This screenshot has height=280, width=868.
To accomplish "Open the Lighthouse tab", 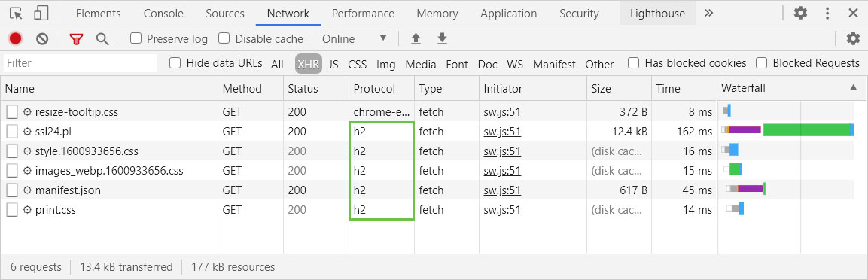I will 657,14.
